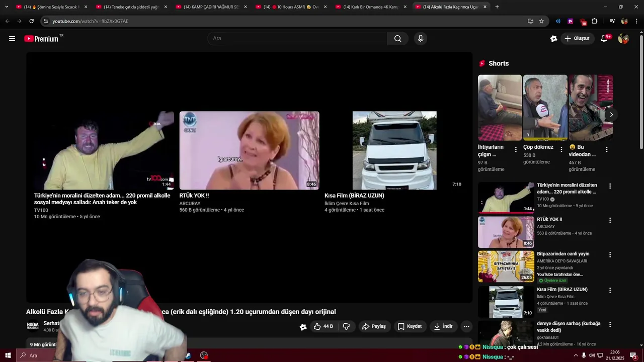
Task: Bookmark this page with the star
Action: pyautogui.click(x=541, y=21)
